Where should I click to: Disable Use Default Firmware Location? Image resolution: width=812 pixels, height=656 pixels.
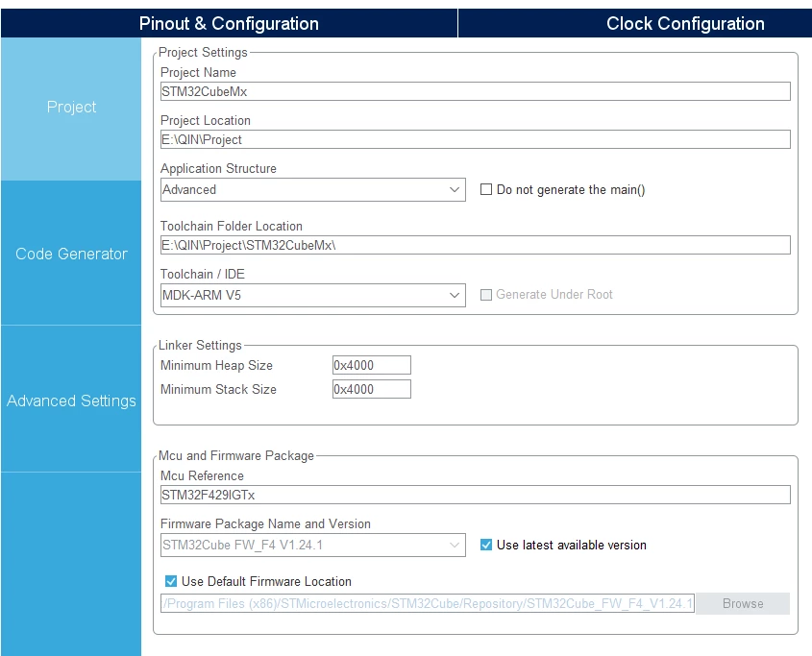(171, 581)
